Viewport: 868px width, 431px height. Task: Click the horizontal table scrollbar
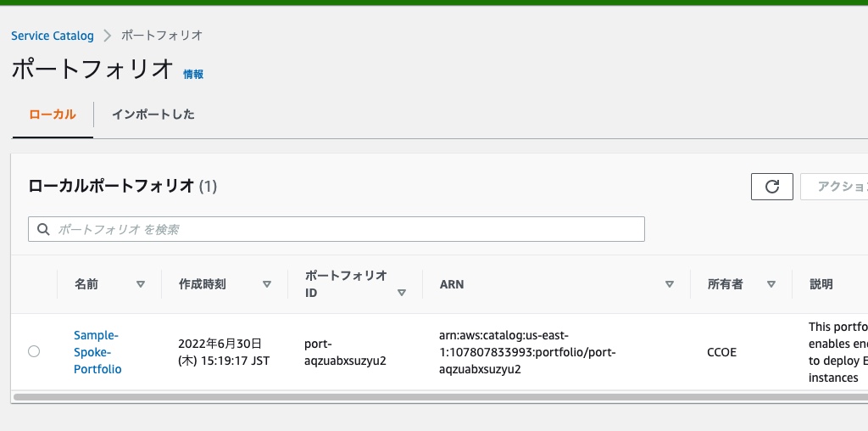pyautogui.click(x=424, y=396)
